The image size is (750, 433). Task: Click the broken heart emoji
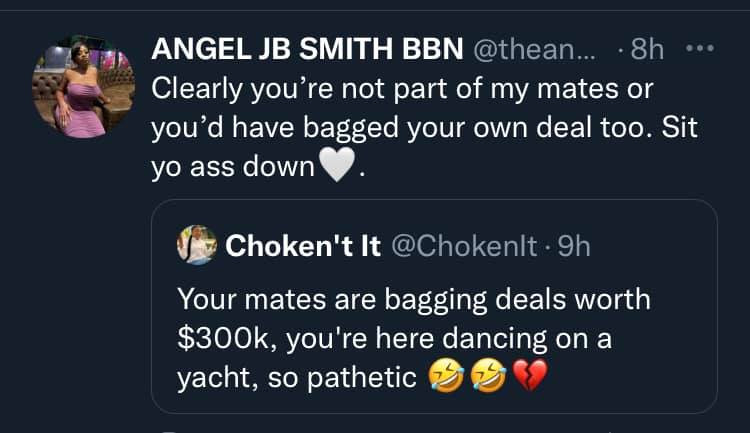pos(530,376)
